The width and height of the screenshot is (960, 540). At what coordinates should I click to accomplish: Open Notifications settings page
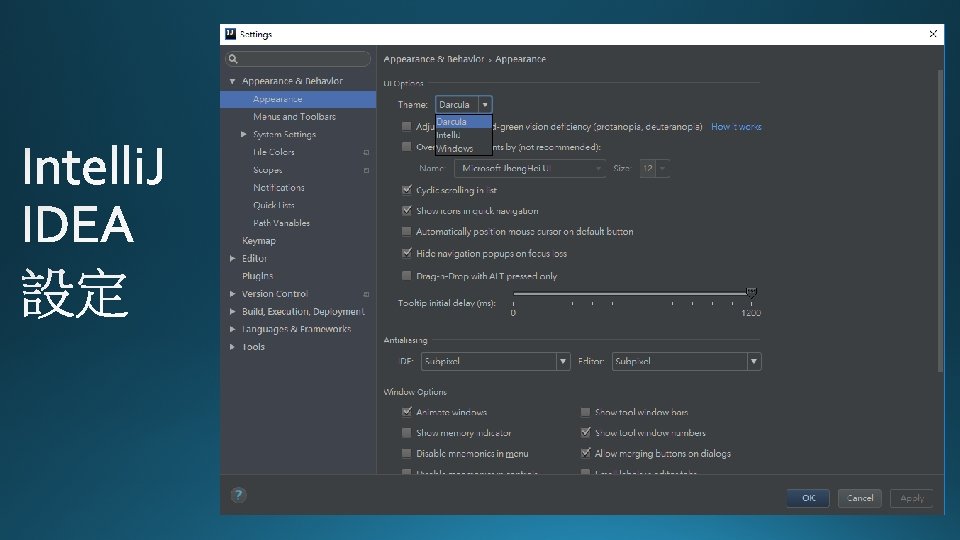click(279, 188)
